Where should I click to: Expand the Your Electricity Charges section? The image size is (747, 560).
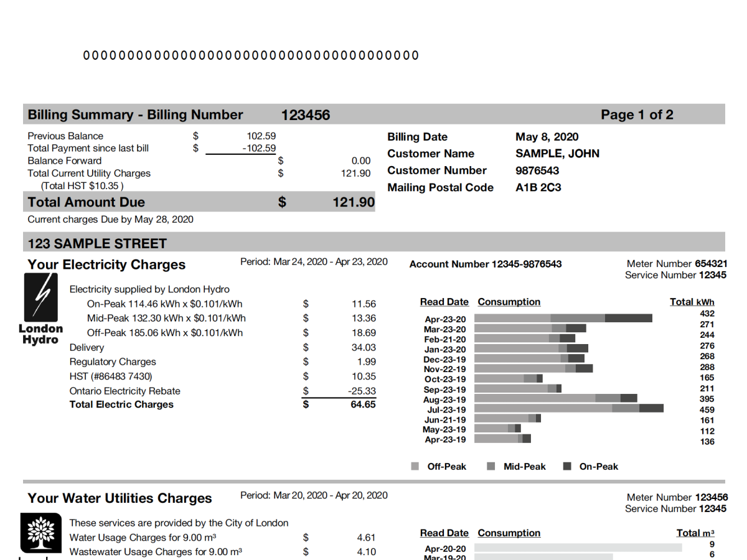106,264
